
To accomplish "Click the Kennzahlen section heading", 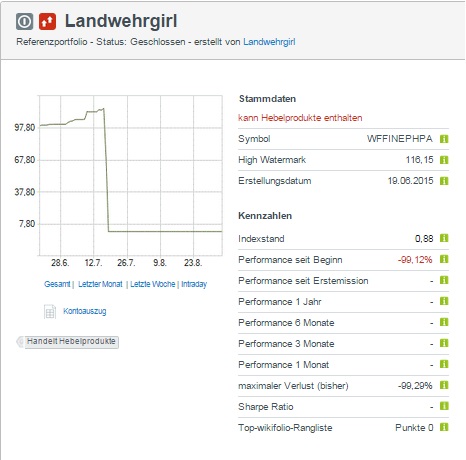I will pos(265,216).
